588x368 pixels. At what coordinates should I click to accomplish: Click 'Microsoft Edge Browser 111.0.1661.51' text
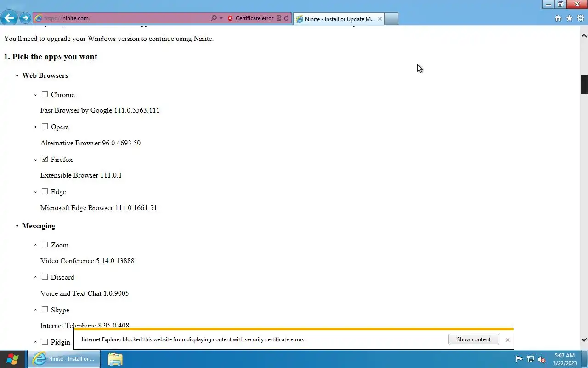pyautogui.click(x=99, y=208)
